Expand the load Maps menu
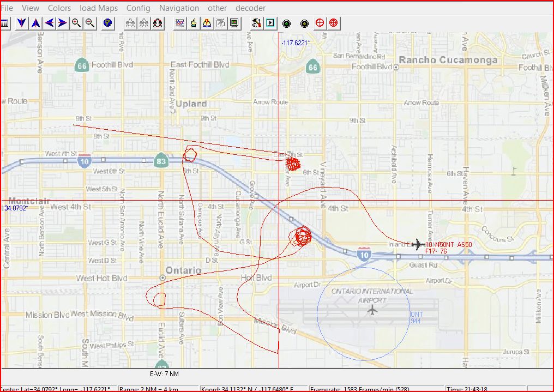This screenshot has height=392, width=554. [x=99, y=8]
